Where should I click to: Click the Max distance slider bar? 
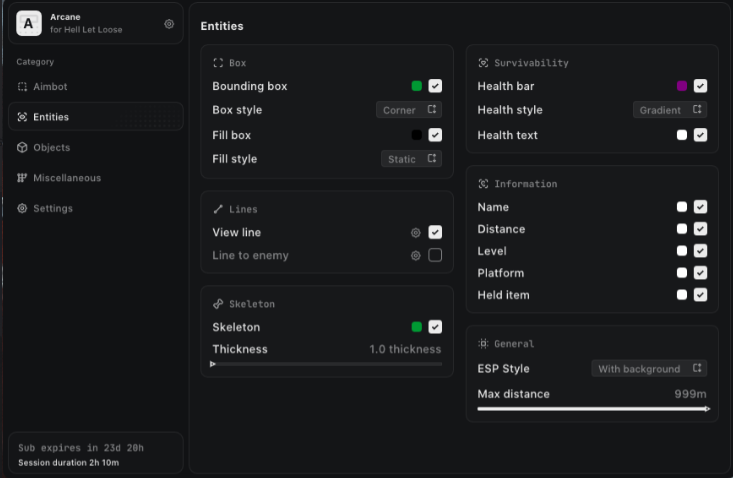coord(593,409)
